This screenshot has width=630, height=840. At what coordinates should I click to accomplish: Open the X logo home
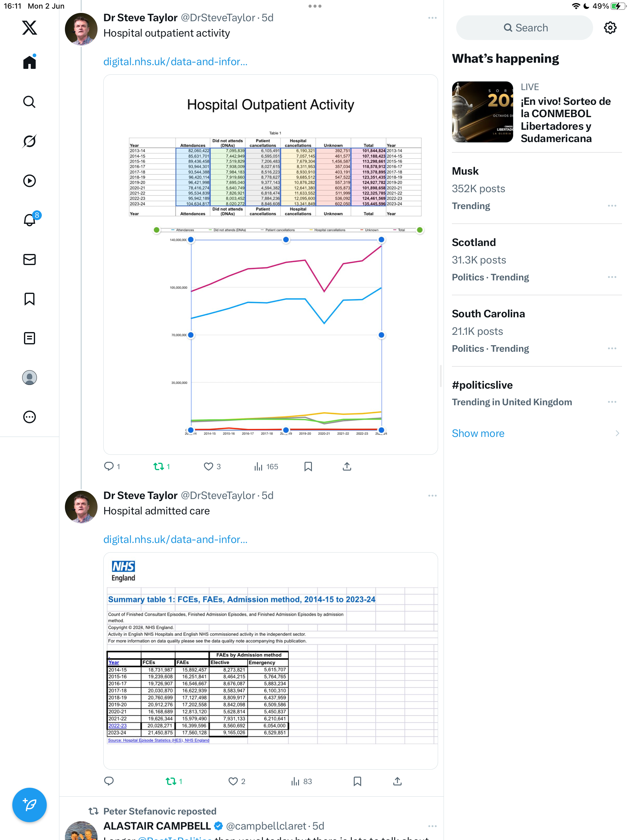pyautogui.click(x=29, y=28)
